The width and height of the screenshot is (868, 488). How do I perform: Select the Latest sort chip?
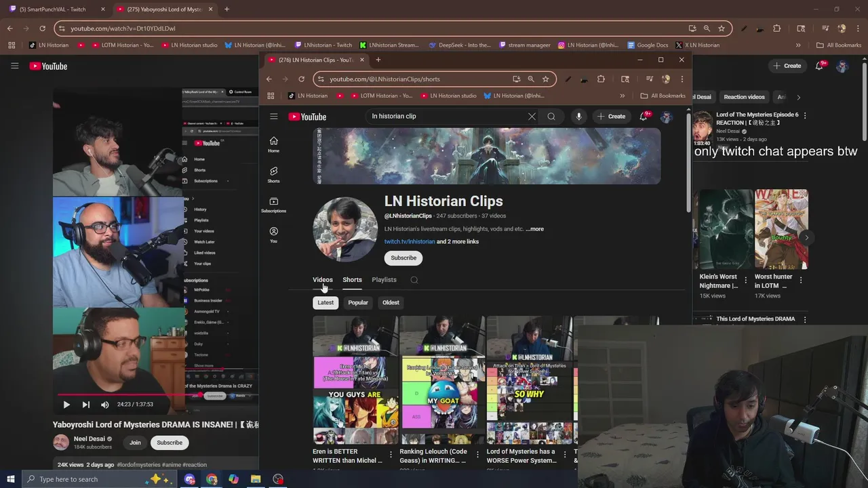[x=325, y=302]
